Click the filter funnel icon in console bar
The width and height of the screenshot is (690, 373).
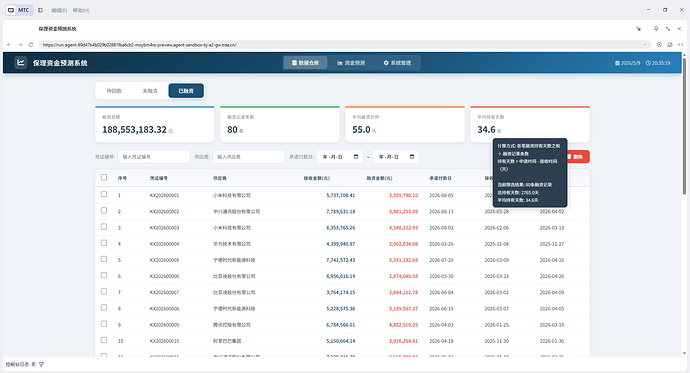(41, 364)
